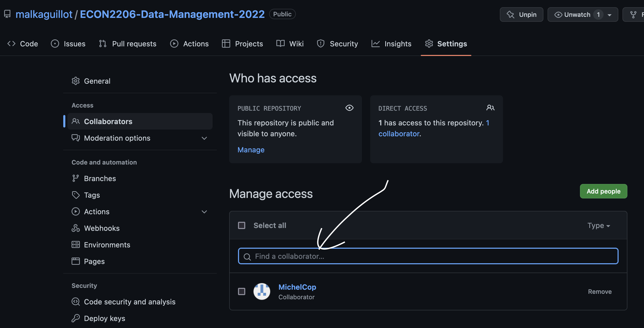Click the Add people button
The width and height of the screenshot is (644, 328).
603,191
